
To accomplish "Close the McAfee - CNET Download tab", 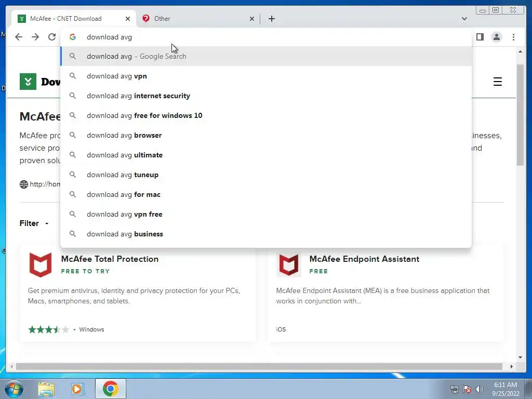I will tap(128, 19).
